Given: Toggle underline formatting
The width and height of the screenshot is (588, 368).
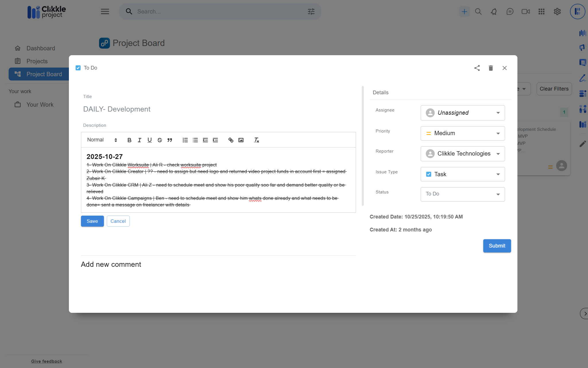Looking at the screenshot, I should (x=150, y=140).
